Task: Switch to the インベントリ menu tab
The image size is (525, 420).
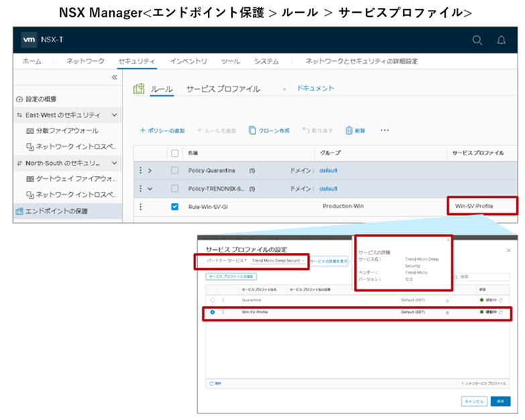Action: click(188, 62)
